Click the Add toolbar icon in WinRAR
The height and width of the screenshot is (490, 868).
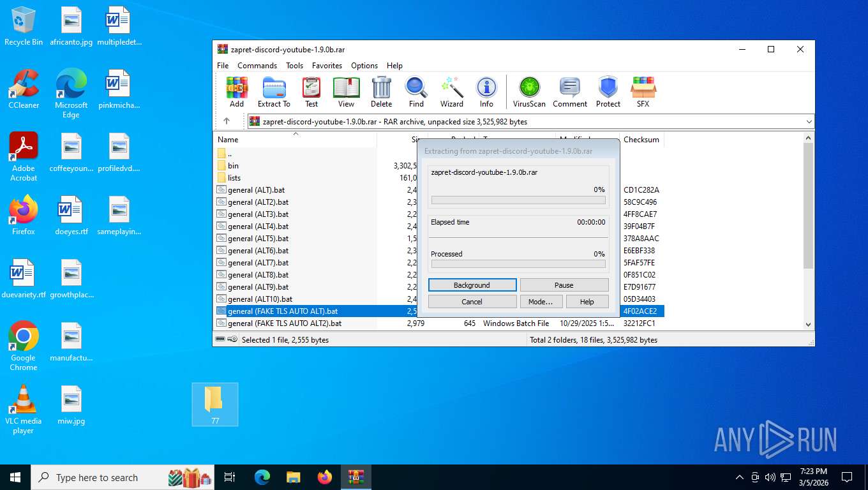tap(237, 93)
